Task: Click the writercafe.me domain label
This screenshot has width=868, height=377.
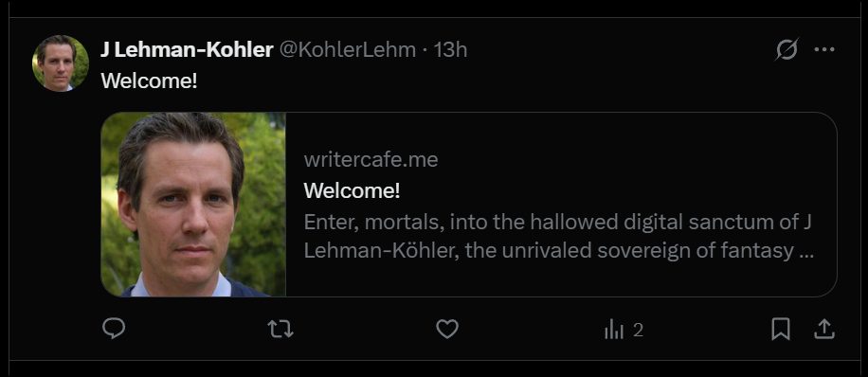Action: (371, 160)
